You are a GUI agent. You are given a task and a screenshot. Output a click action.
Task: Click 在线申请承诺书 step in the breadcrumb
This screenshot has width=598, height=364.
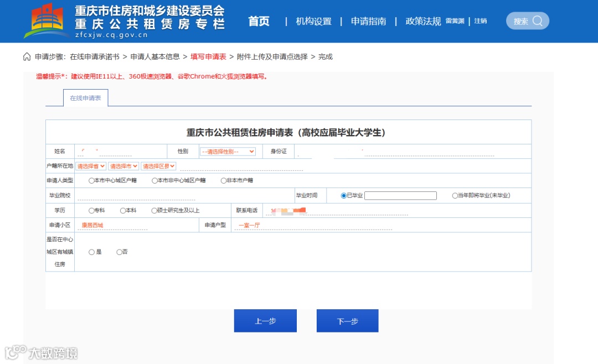95,57
